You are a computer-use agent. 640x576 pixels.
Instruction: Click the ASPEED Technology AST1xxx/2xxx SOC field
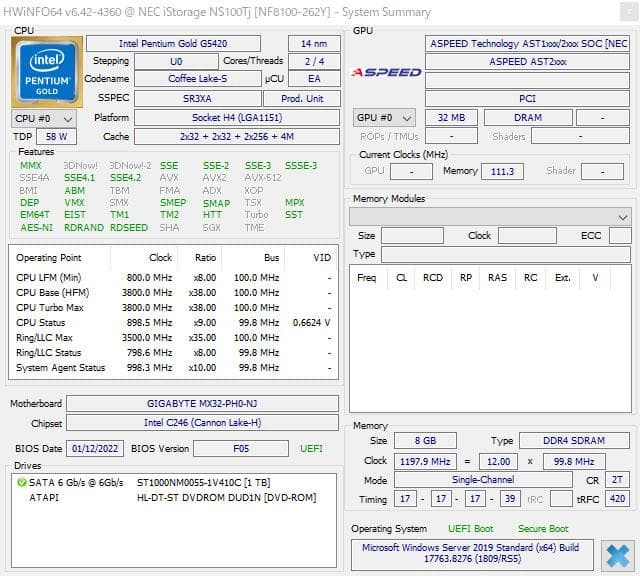tap(527, 44)
